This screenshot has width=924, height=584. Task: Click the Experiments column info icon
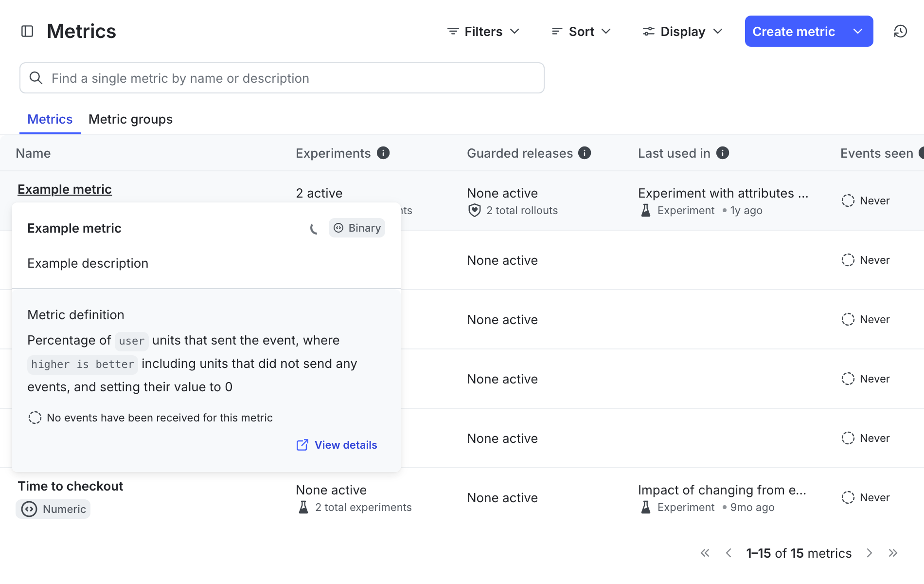383,153
